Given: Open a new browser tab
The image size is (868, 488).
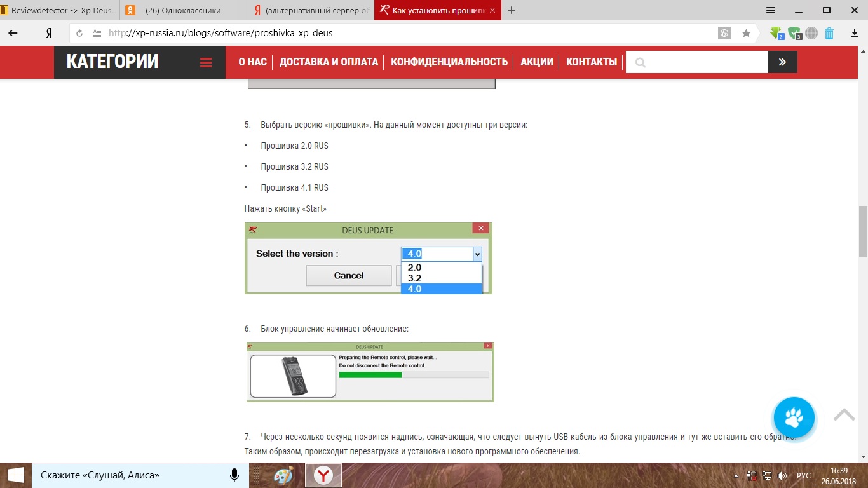Looking at the screenshot, I should pos(512,10).
